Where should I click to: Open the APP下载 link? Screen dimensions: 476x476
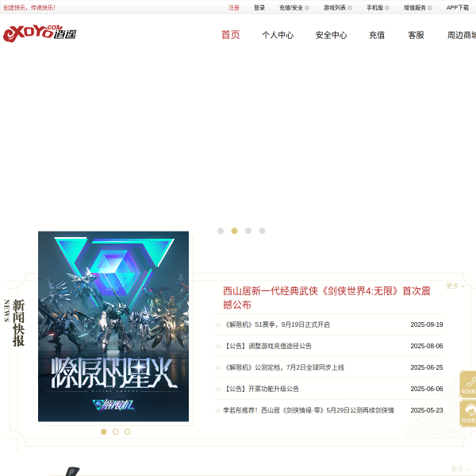click(x=458, y=8)
